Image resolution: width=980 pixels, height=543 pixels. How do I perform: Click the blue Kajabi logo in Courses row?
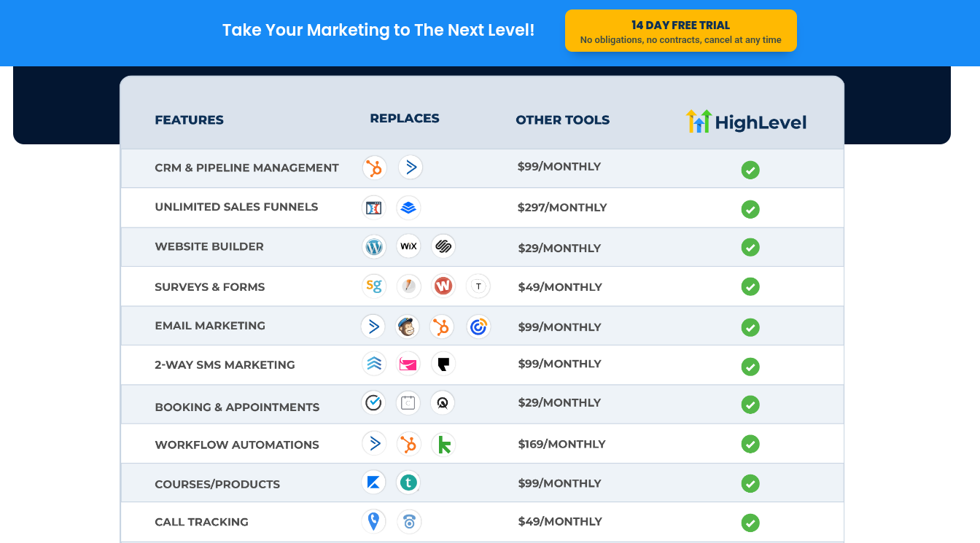click(373, 482)
